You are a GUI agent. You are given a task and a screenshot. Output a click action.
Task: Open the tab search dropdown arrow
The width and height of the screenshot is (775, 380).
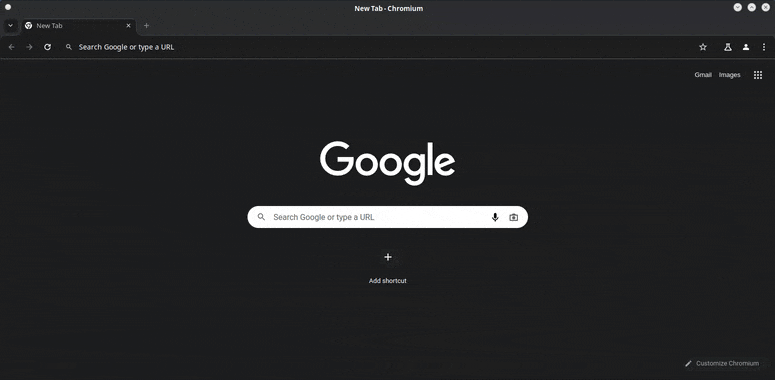[10, 26]
